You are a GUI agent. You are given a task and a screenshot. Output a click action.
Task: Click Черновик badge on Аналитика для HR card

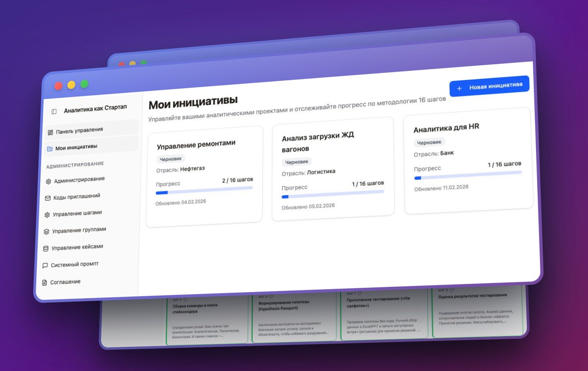point(429,143)
